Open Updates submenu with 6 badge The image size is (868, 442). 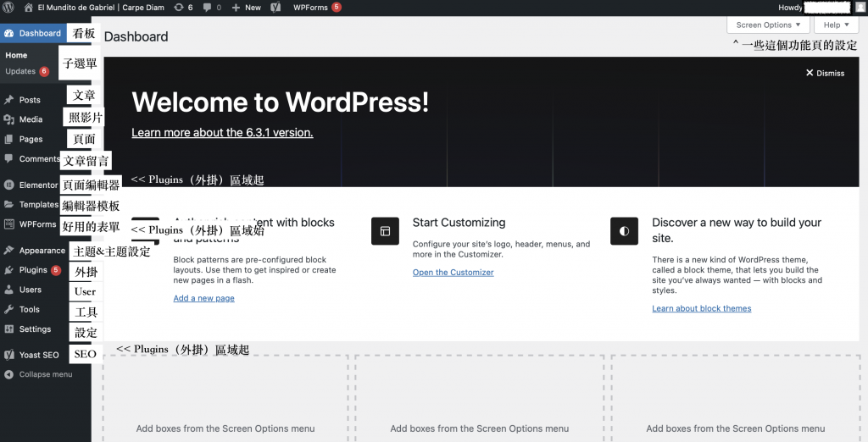27,71
